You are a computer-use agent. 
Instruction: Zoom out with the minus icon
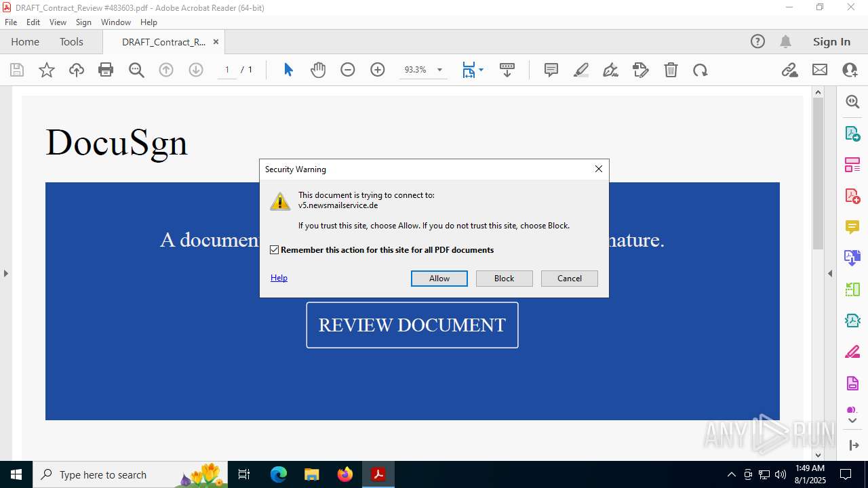[x=348, y=70]
